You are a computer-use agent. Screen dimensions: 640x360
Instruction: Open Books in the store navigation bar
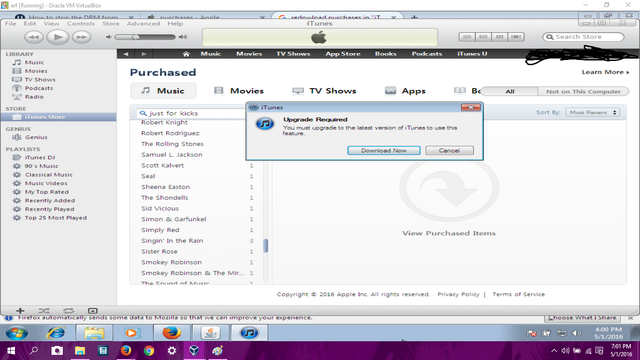(x=386, y=54)
